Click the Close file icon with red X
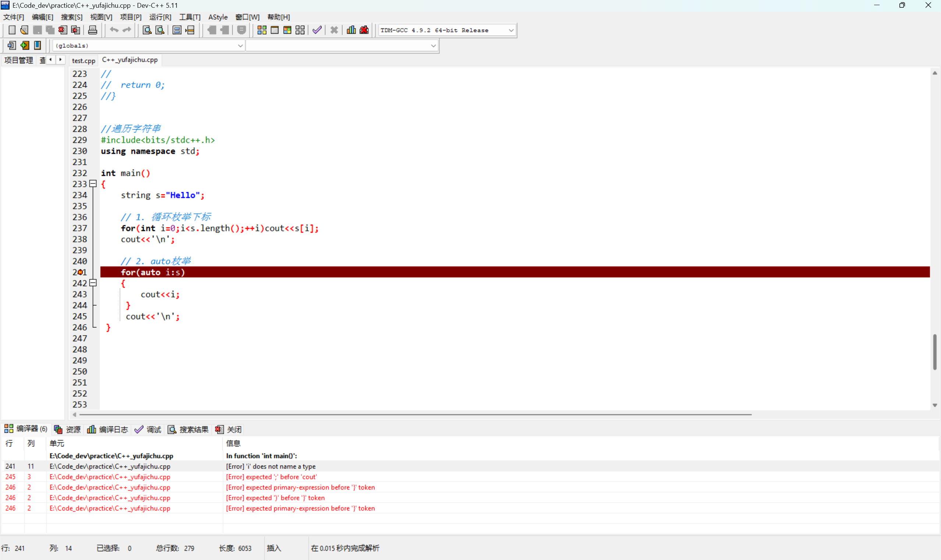 click(x=63, y=30)
